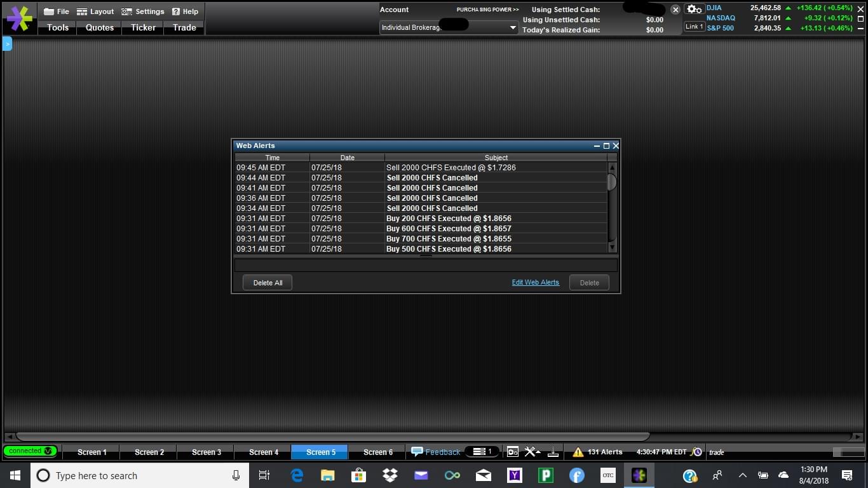Open File Explorer from the taskbar

coord(328,475)
